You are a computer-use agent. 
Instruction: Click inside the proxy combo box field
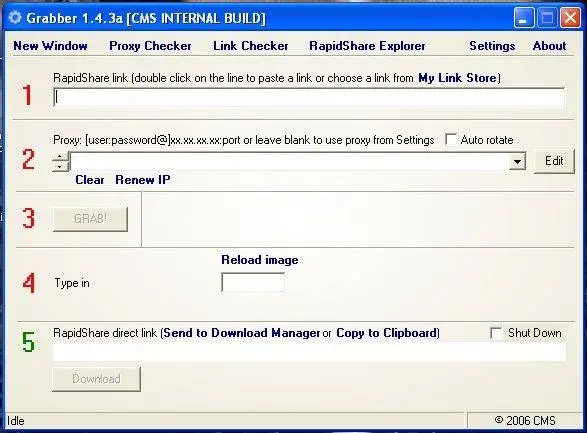289,162
